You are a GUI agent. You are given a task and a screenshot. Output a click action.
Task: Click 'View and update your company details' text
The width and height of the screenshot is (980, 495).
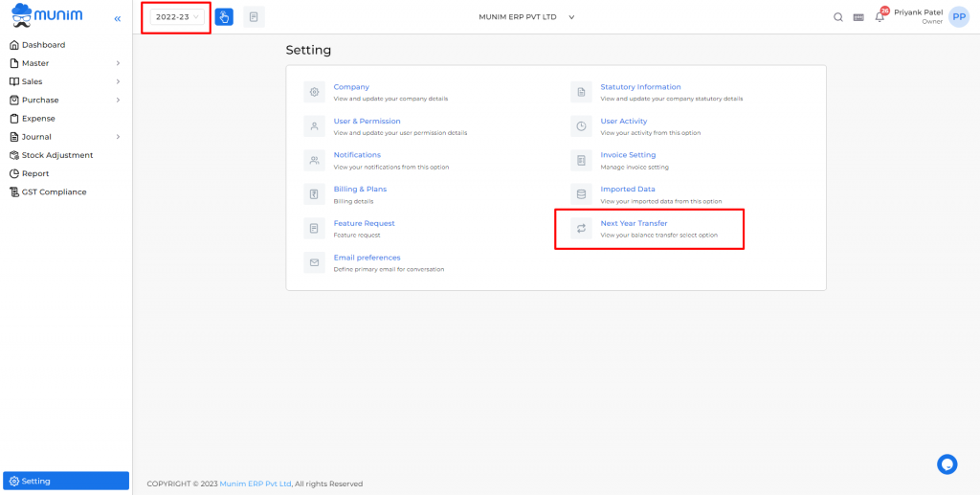(390, 99)
